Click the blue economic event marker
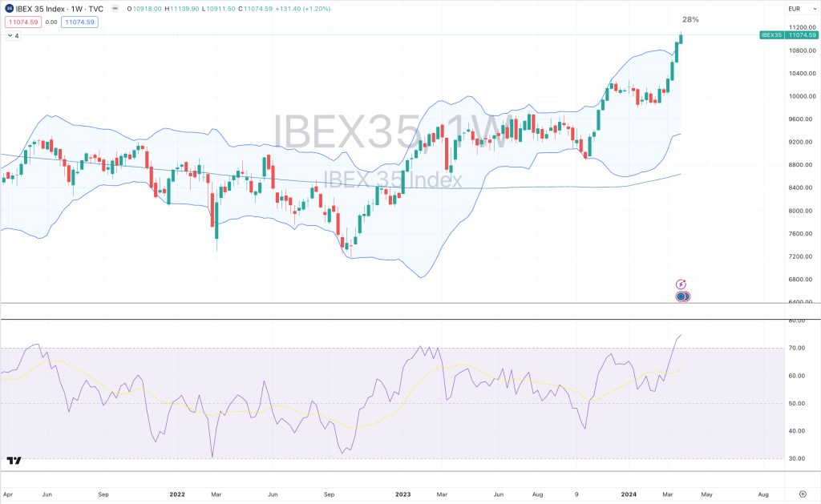The height and width of the screenshot is (504, 821). point(682,296)
